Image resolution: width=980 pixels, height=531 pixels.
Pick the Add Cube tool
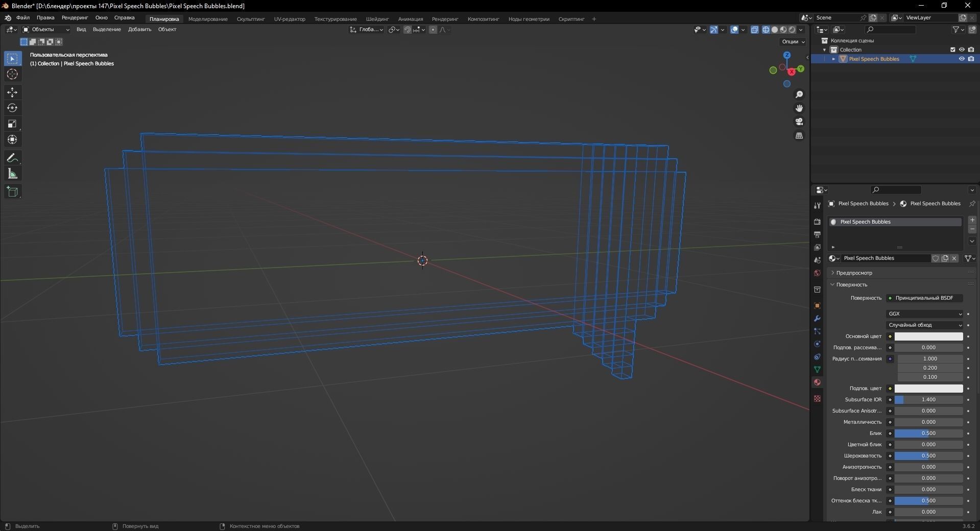[12, 192]
